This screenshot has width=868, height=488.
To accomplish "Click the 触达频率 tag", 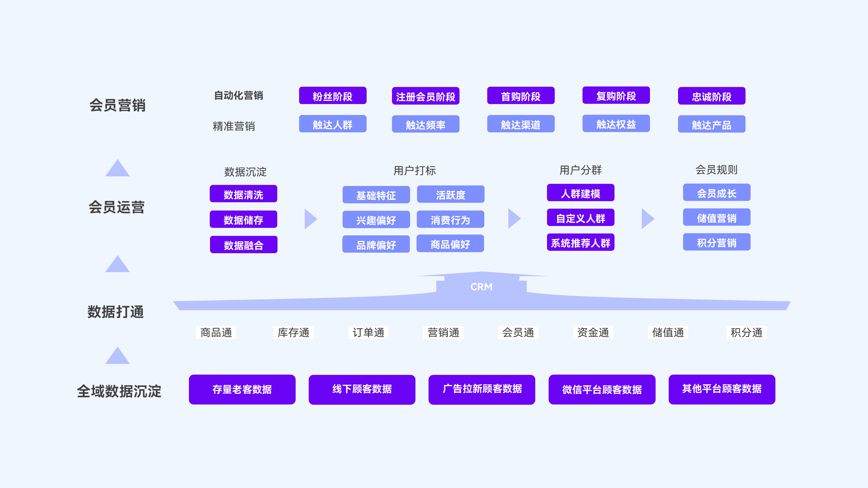I will tap(426, 124).
